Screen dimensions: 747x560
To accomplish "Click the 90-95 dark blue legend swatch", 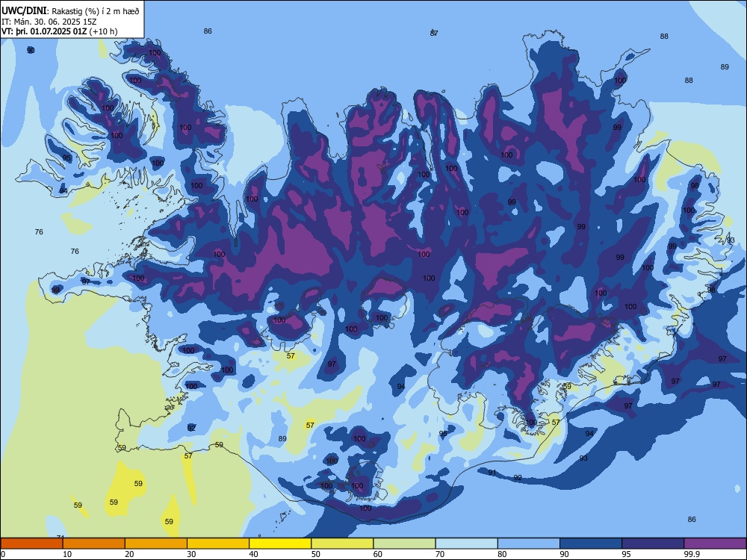I will tap(590, 544).
